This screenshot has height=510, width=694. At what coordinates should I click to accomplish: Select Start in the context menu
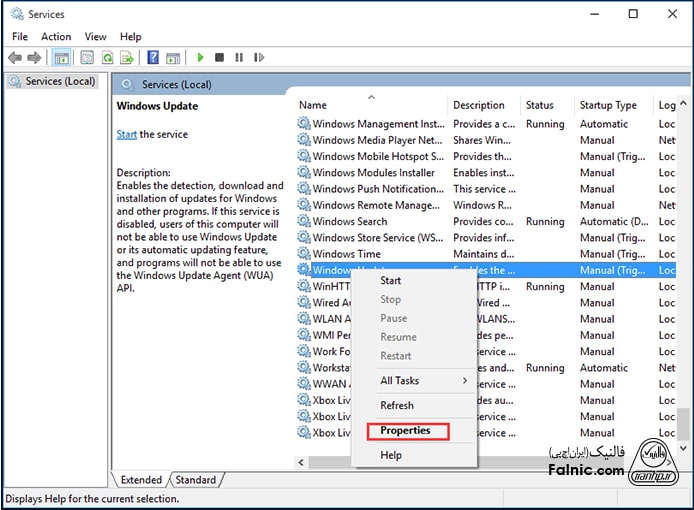(391, 281)
